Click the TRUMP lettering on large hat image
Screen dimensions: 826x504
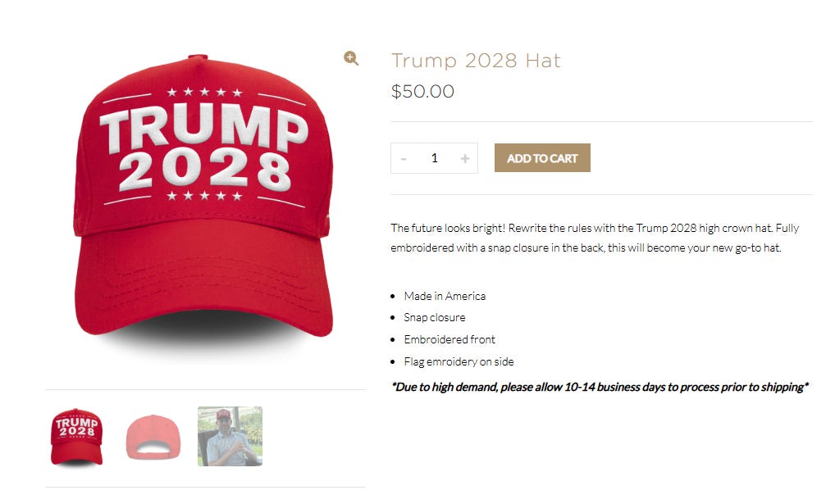203,128
